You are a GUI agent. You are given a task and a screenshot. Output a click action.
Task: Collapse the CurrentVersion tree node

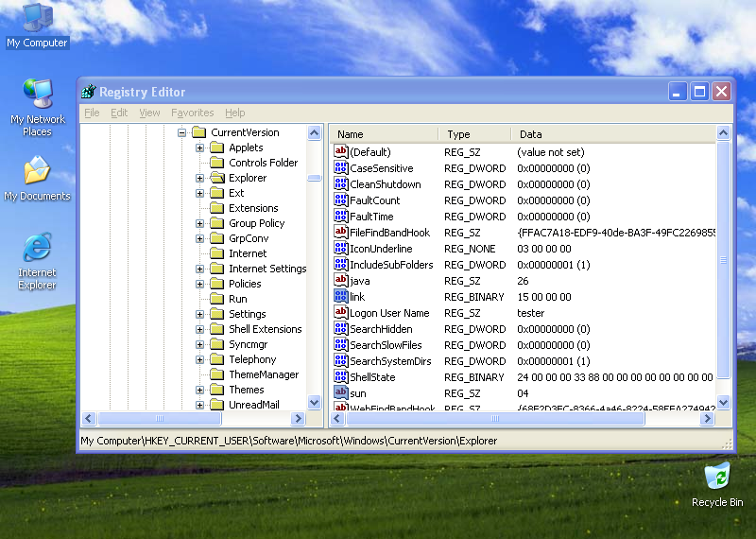pyautogui.click(x=181, y=132)
